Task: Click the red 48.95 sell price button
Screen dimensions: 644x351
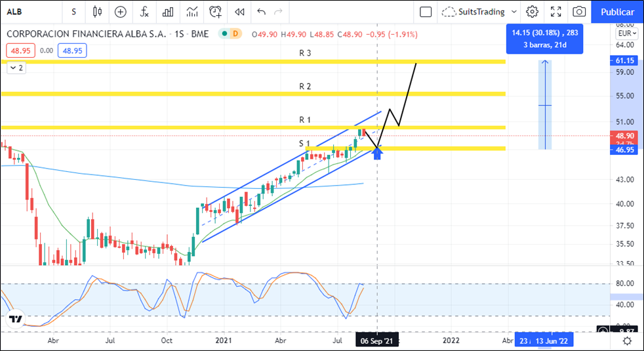Action: pyautogui.click(x=20, y=50)
